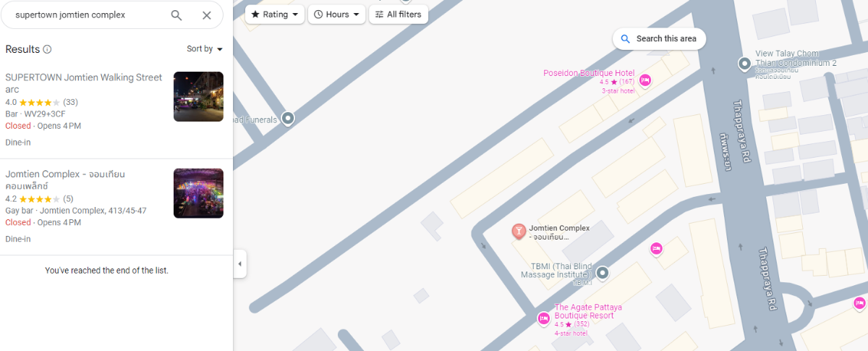Click unlabeled pink hotel pin near Thappraya Rd
Screen dimensions: 868x351
(656, 248)
